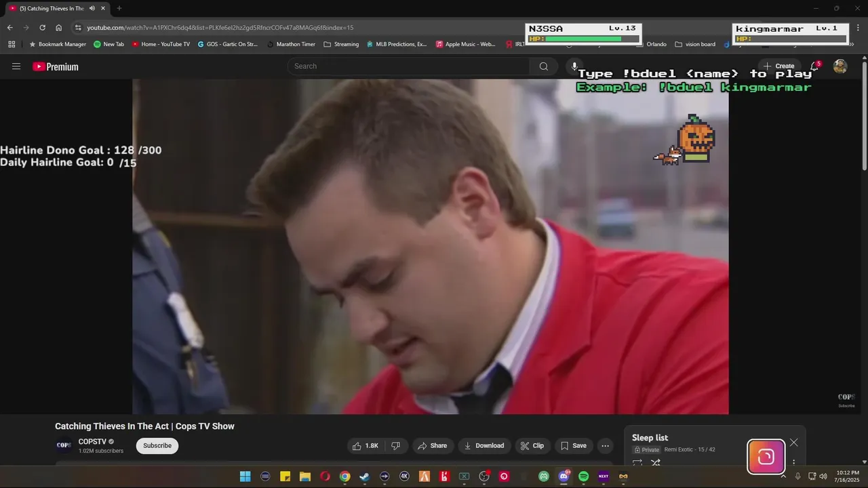Open browser home button
The height and width of the screenshot is (488, 868).
59,28
